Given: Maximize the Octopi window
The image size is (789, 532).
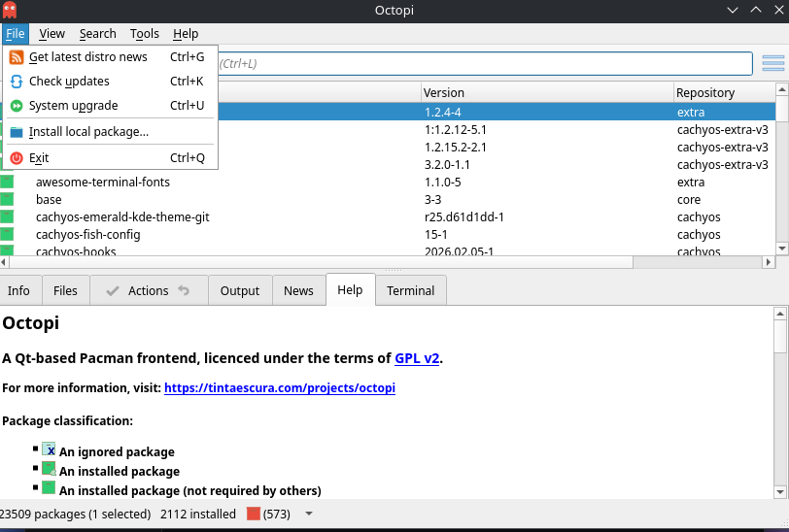Looking at the screenshot, I should click(756, 10).
